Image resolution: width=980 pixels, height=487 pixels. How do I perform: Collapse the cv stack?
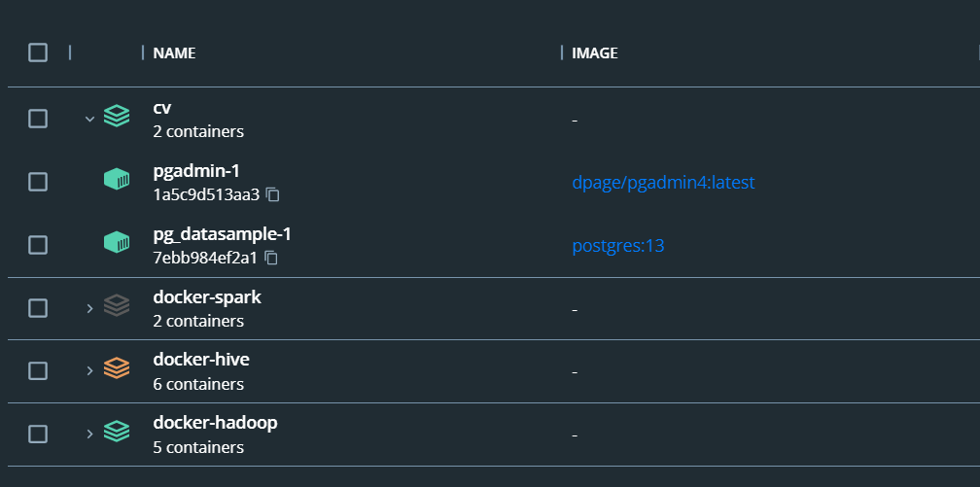[x=89, y=119]
